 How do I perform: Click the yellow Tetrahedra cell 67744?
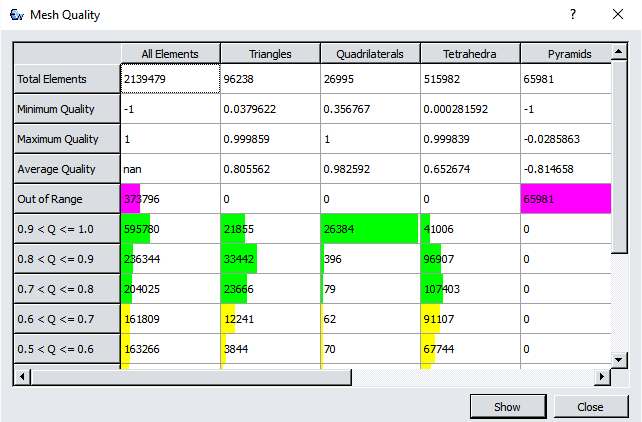[469, 349]
